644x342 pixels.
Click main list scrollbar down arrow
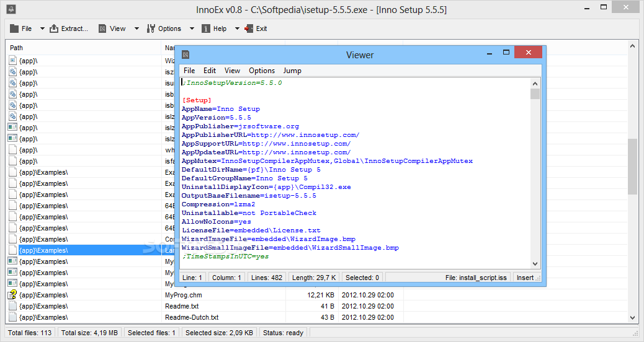(632, 318)
